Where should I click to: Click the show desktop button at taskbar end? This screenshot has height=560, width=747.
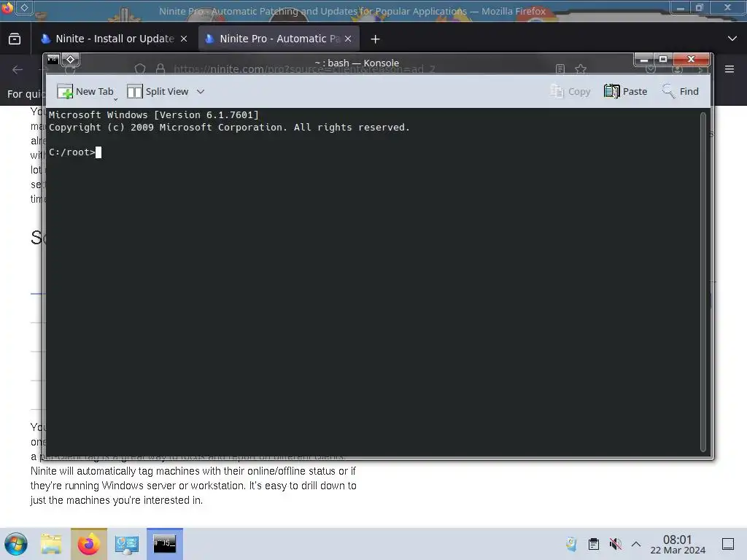tap(728, 544)
